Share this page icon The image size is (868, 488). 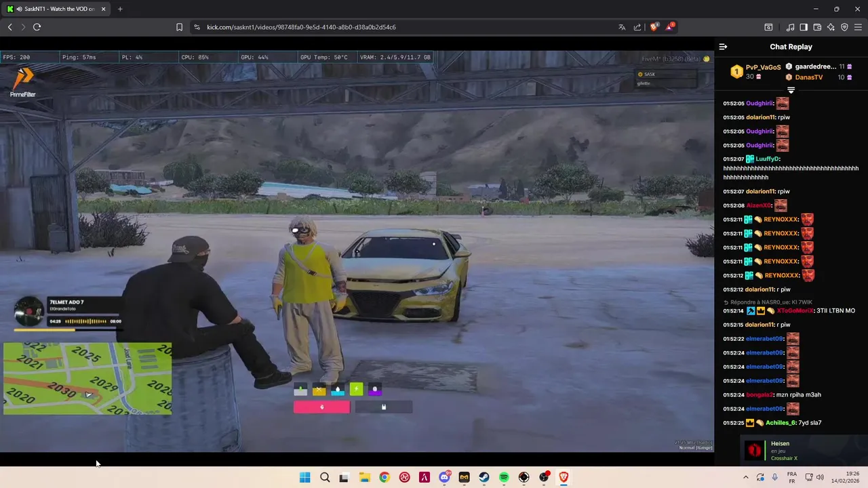coord(637,27)
